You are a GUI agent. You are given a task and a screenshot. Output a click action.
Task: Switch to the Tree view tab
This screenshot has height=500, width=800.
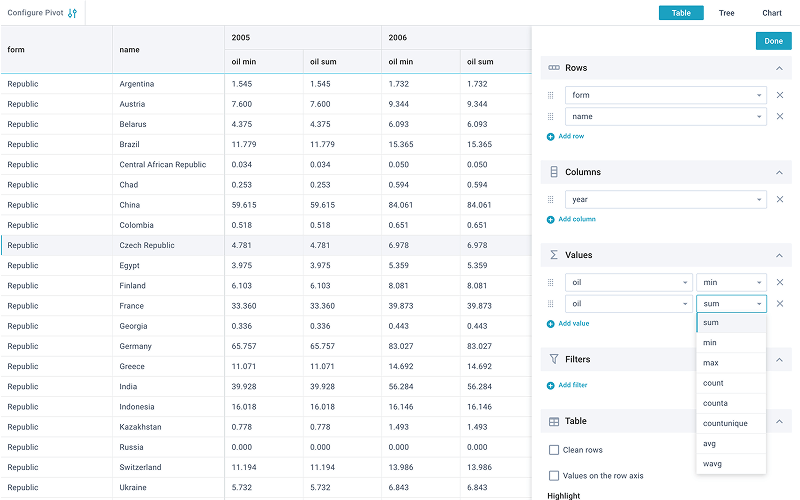tap(727, 13)
